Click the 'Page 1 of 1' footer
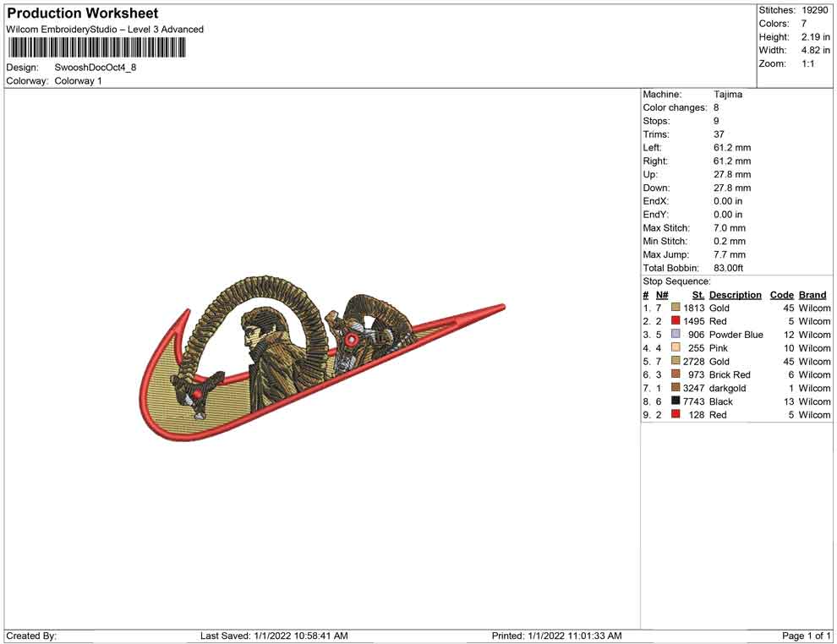Image resolution: width=837 pixels, height=644 pixels. (x=806, y=636)
